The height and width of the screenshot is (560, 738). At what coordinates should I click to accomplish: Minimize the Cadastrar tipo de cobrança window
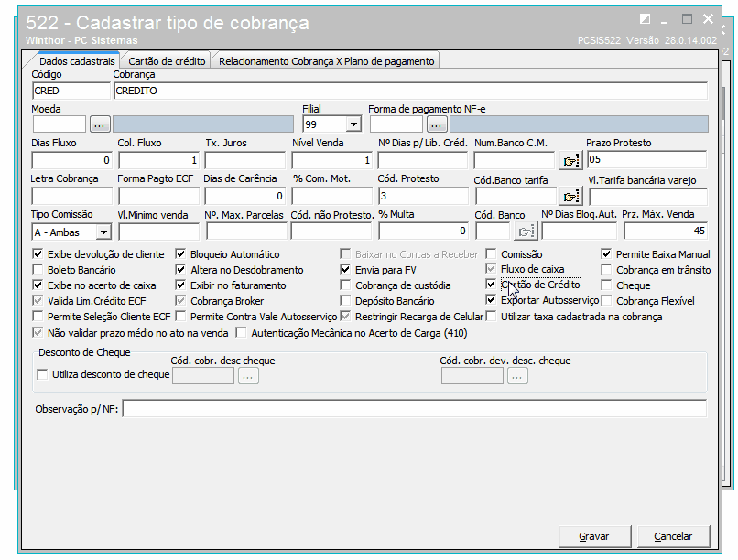(665, 21)
